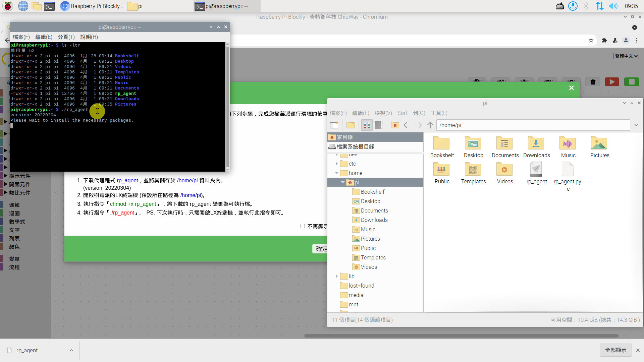The height and width of the screenshot is (362, 644).
Task: Click the /home/pi path input field
Action: (533, 125)
